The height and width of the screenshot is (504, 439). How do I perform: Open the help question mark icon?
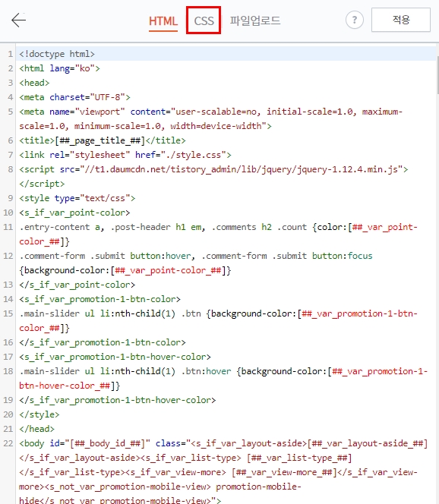[355, 20]
